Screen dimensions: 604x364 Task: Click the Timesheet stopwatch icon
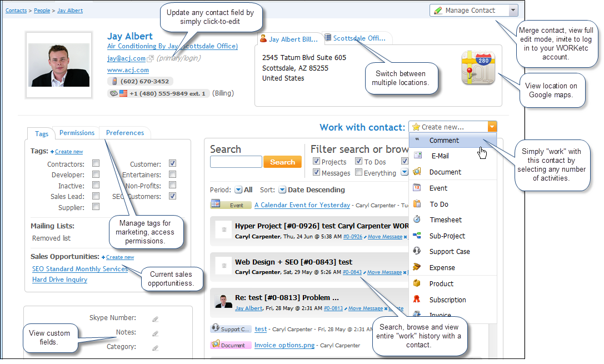(417, 220)
